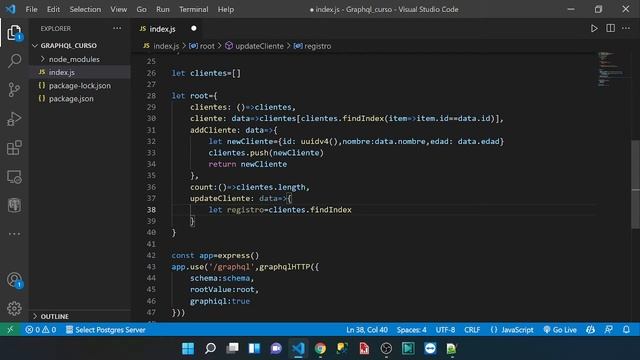Open the Help menu
Viewport: 640px width, 360px height.
226,9
